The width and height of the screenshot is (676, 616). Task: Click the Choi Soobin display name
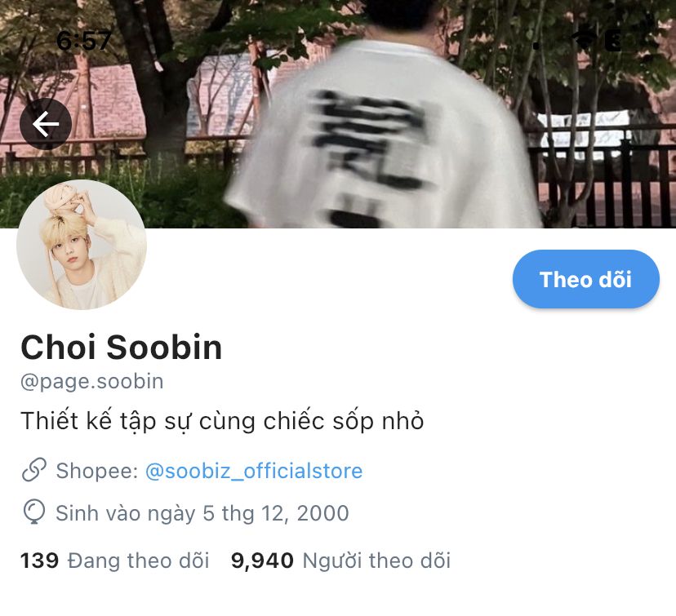(122, 348)
